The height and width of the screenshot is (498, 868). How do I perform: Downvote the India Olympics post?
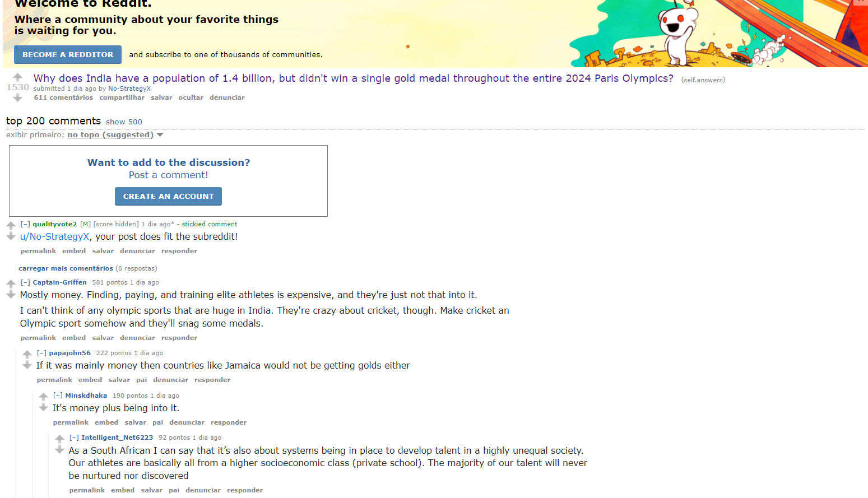[x=17, y=98]
